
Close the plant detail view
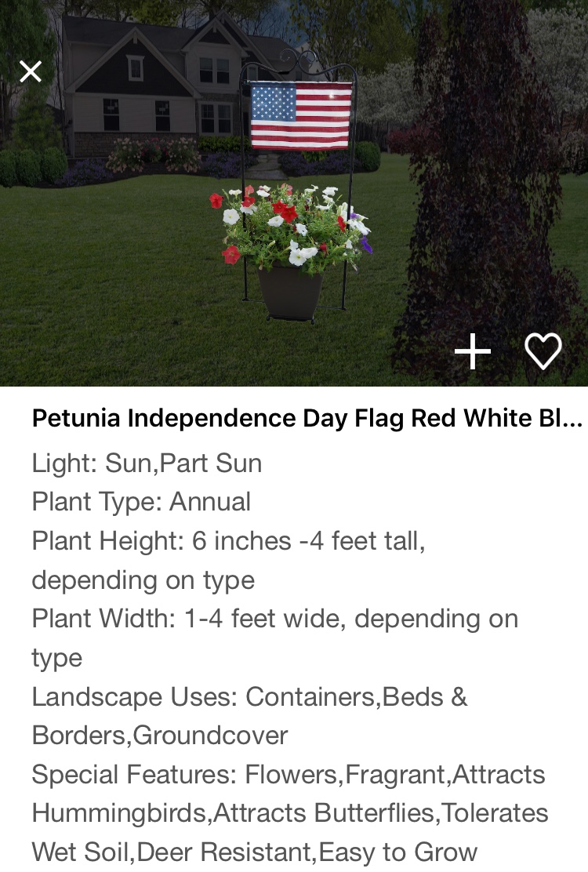[31, 71]
